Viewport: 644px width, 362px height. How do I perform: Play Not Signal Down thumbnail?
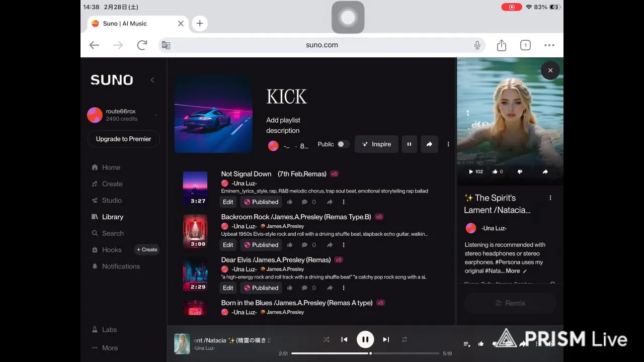(195, 189)
